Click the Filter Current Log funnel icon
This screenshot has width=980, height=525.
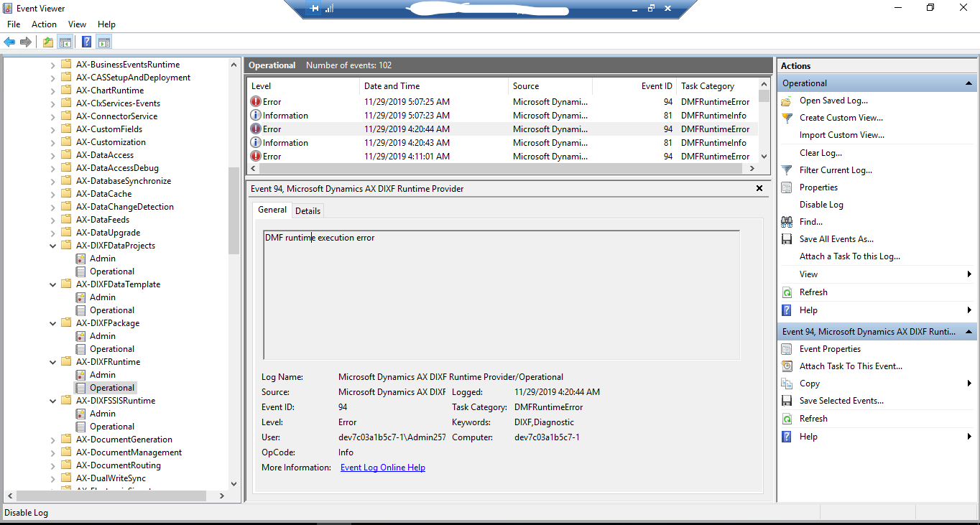click(x=787, y=170)
